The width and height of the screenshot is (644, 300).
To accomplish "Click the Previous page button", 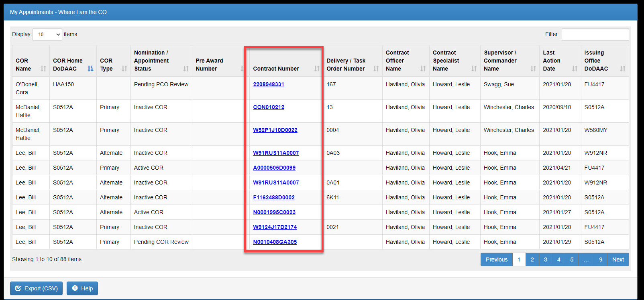I will click(497, 259).
